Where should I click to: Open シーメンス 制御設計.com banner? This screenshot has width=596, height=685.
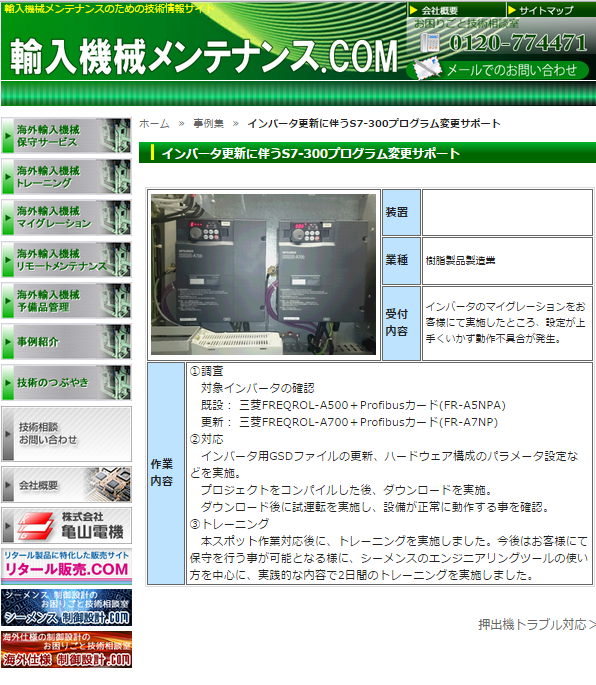point(66,608)
